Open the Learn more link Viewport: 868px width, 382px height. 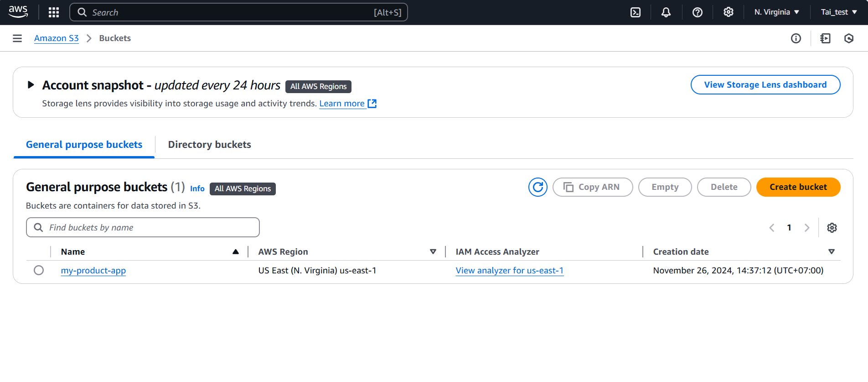coord(342,104)
